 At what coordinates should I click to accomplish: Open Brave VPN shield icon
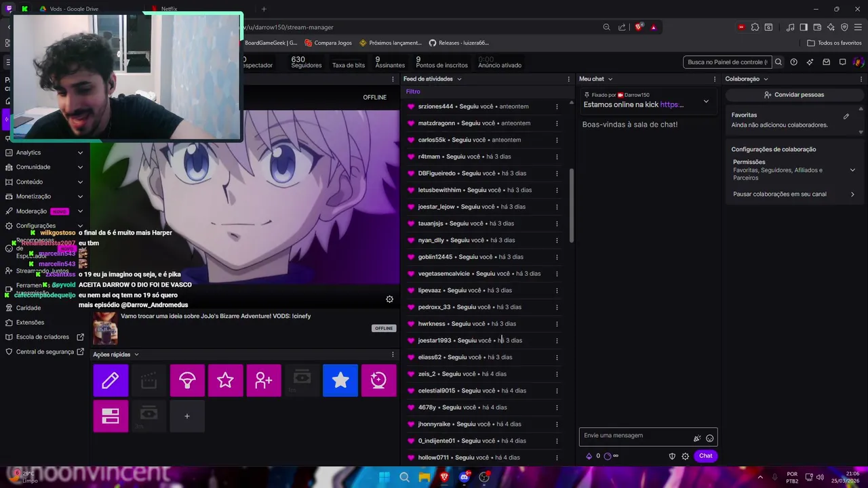[x=844, y=27]
